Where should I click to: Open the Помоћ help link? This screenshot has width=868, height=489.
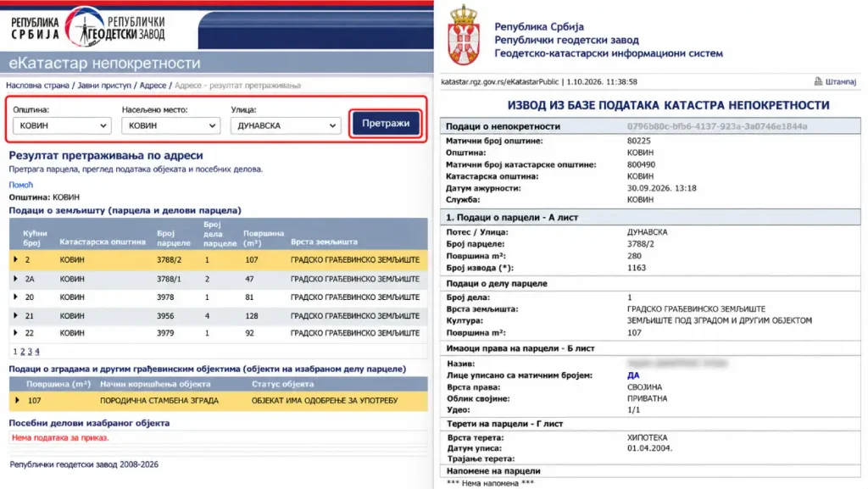point(21,185)
